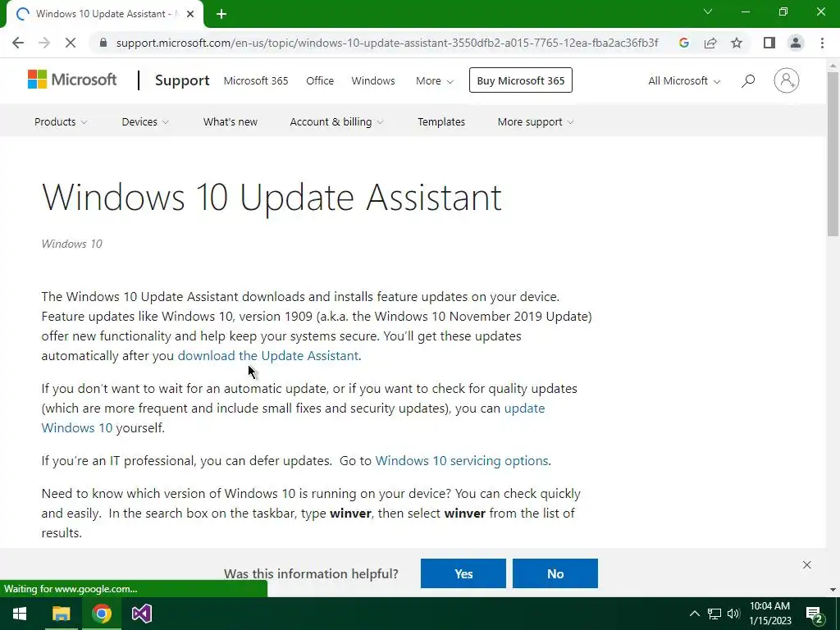Open the Office menu item
This screenshot has height=630, width=840.
pos(320,80)
